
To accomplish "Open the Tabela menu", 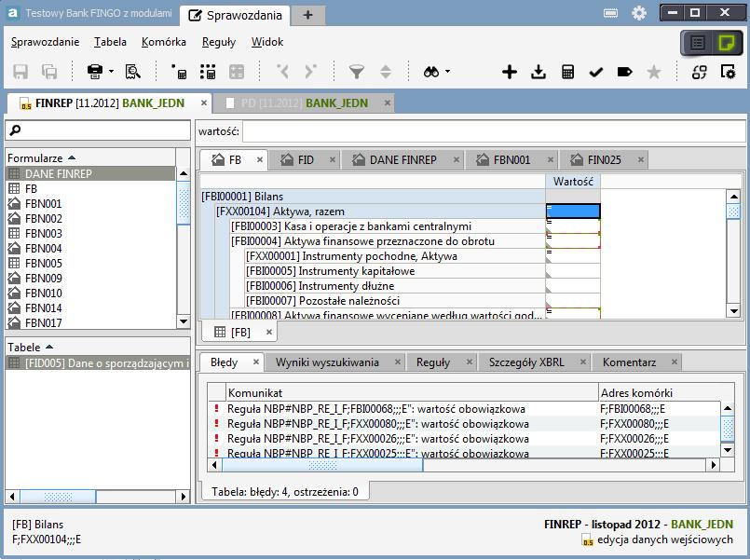I will pyautogui.click(x=110, y=42).
